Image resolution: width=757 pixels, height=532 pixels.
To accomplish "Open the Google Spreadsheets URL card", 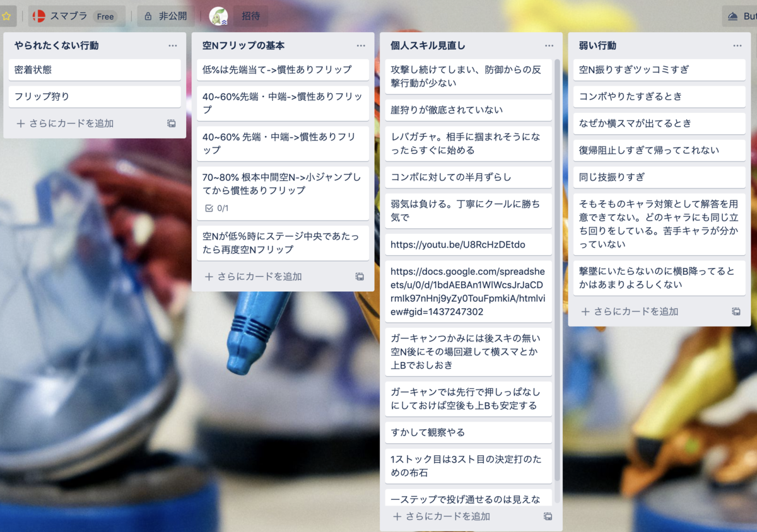I will coord(467,289).
